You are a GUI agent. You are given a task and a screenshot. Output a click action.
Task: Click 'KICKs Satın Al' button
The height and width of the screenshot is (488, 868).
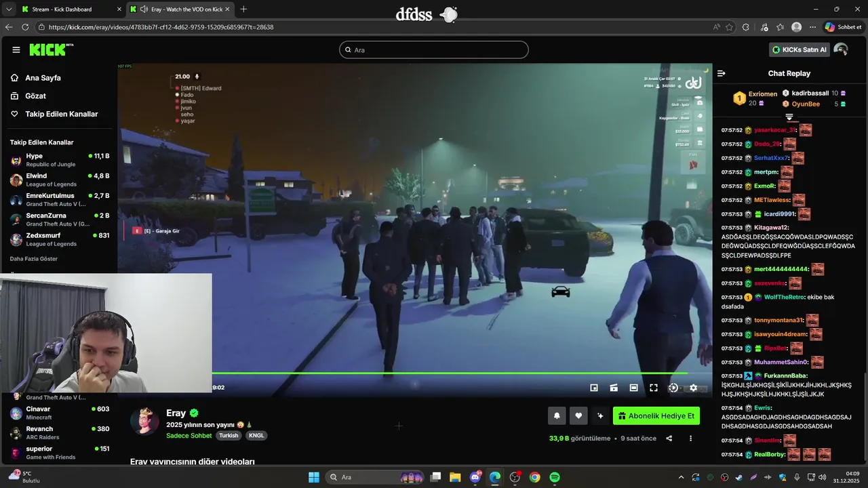point(800,49)
